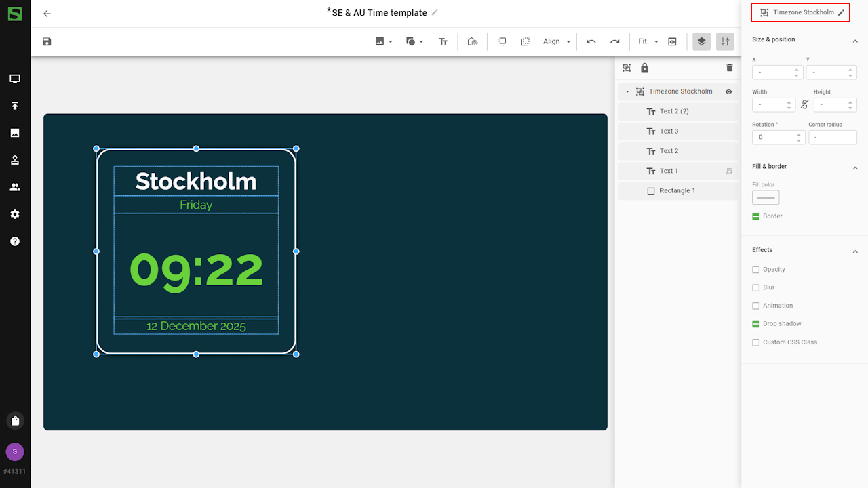Click the save icon in toolbar
Image resolution: width=868 pixels, height=488 pixels.
coord(47,41)
